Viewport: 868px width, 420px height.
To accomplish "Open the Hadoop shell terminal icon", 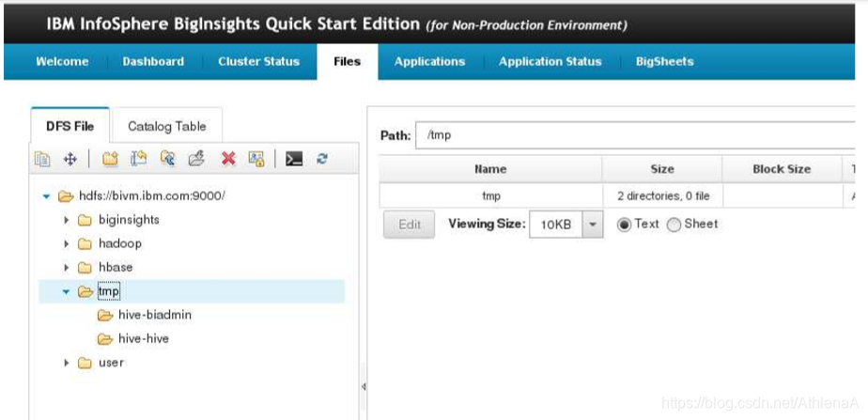I will (294, 160).
